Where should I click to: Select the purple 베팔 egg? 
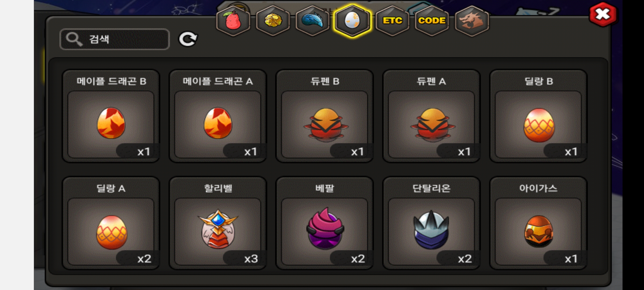tap(325, 223)
